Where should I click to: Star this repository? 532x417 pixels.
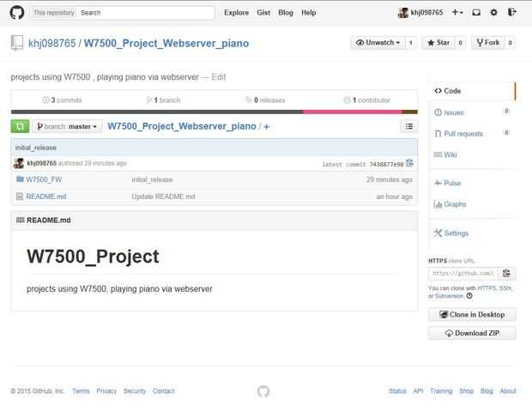tap(438, 43)
